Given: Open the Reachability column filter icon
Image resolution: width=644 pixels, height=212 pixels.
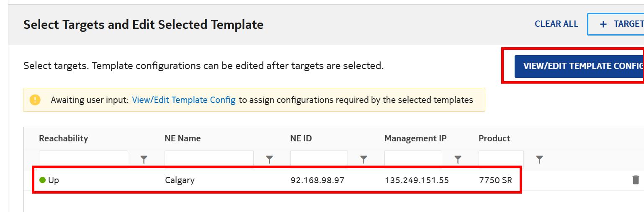Looking at the screenshot, I should (144, 159).
